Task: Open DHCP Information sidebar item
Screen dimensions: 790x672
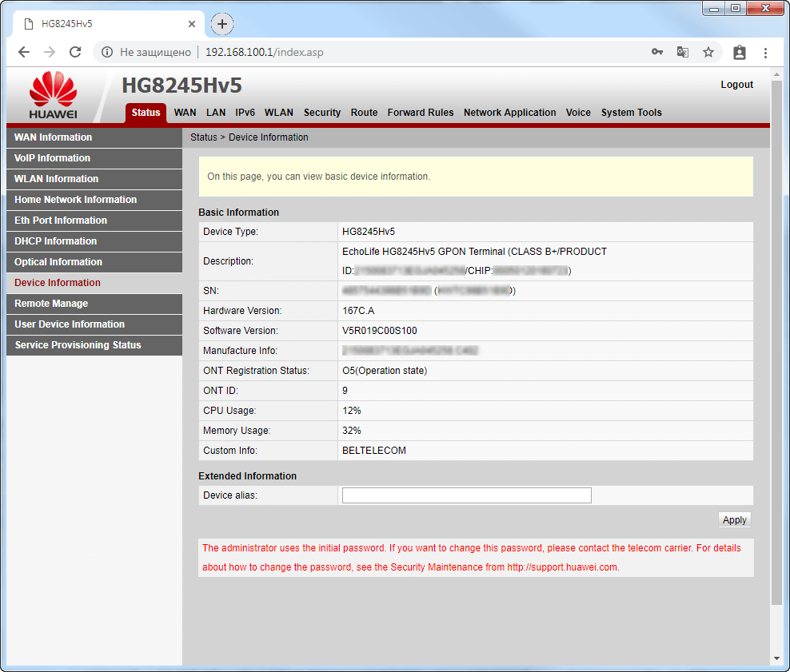Action: coord(55,241)
